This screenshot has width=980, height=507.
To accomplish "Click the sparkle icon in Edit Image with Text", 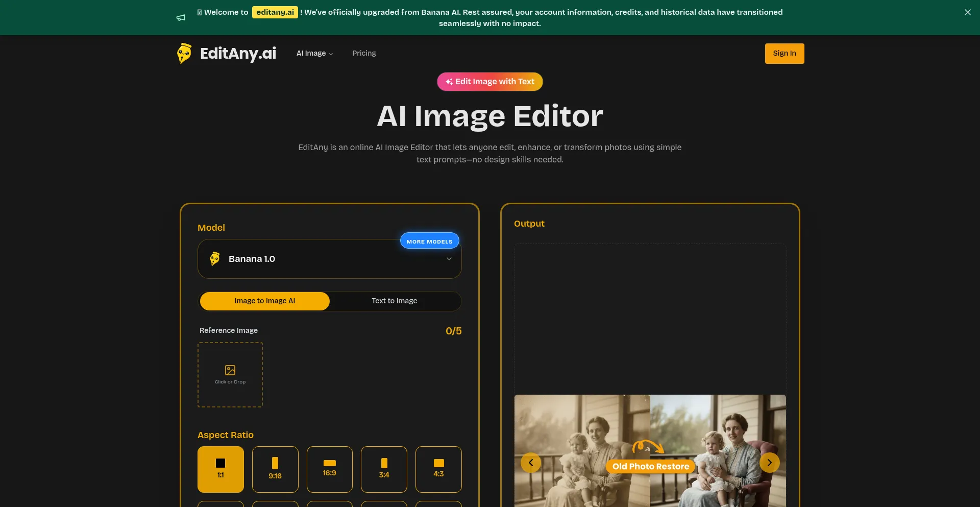I will (x=449, y=82).
